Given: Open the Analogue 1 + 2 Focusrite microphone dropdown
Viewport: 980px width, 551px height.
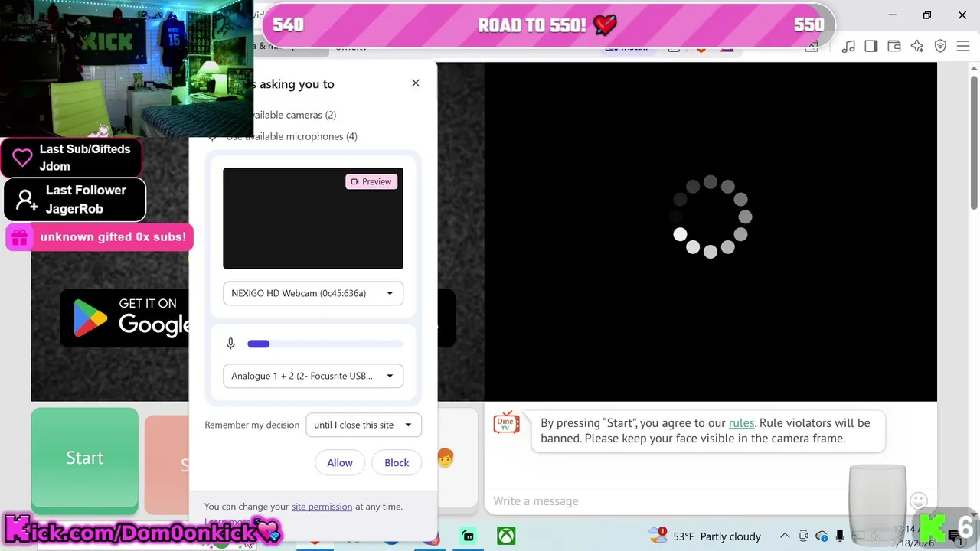Looking at the screenshot, I should click(x=313, y=376).
